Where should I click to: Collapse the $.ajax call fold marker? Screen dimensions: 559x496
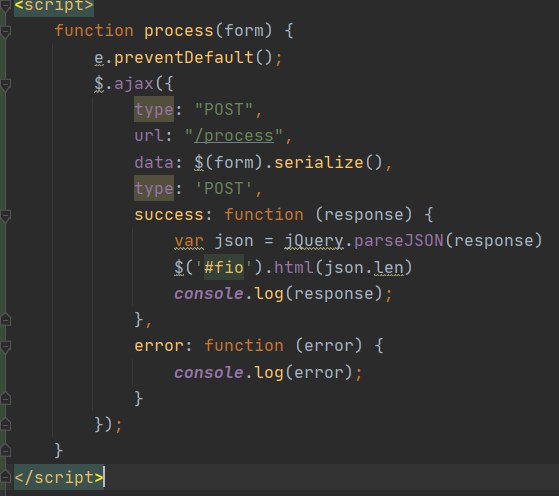pyautogui.click(x=5, y=85)
